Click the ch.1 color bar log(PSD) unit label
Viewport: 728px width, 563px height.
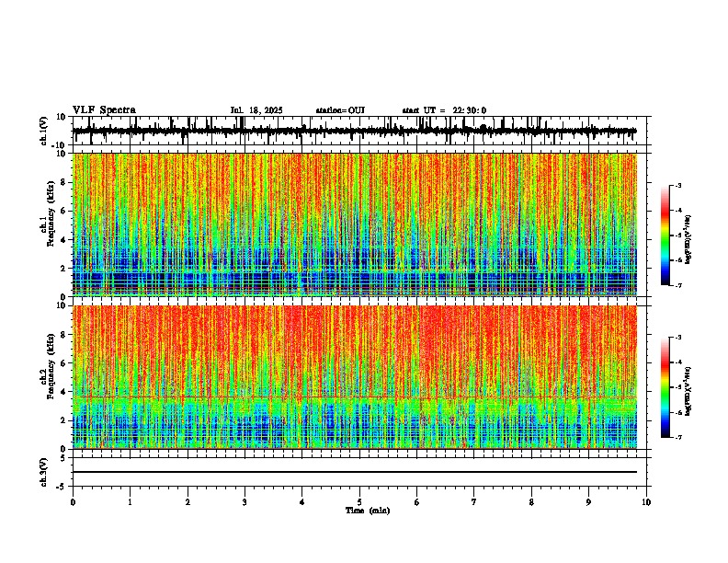point(688,240)
